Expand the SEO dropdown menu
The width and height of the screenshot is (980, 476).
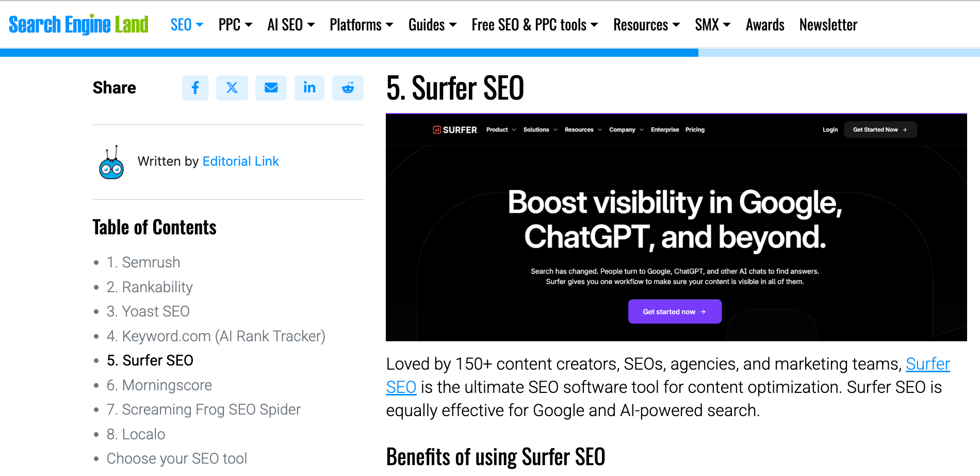click(187, 25)
